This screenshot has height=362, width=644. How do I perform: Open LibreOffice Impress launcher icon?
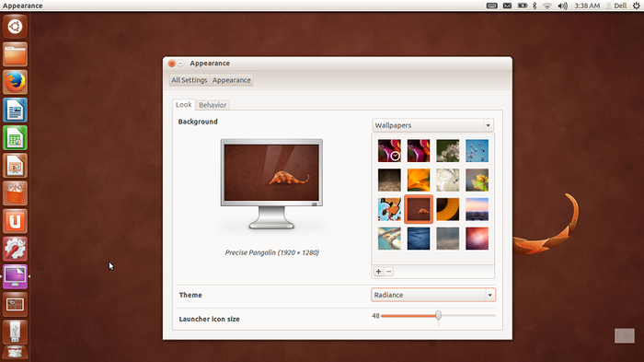point(16,166)
